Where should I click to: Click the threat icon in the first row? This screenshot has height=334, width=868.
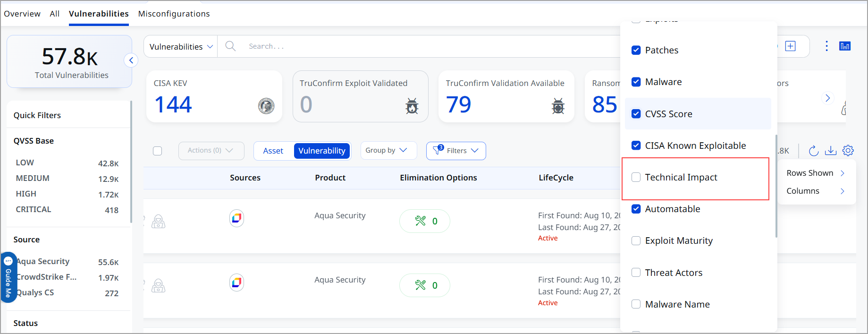point(158,221)
